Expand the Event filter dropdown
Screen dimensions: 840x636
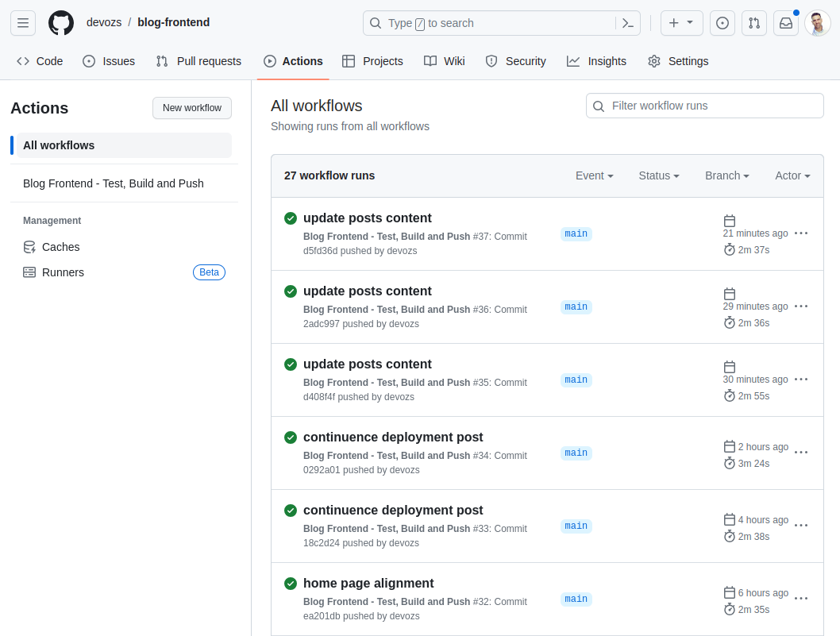tap(594, 175)
